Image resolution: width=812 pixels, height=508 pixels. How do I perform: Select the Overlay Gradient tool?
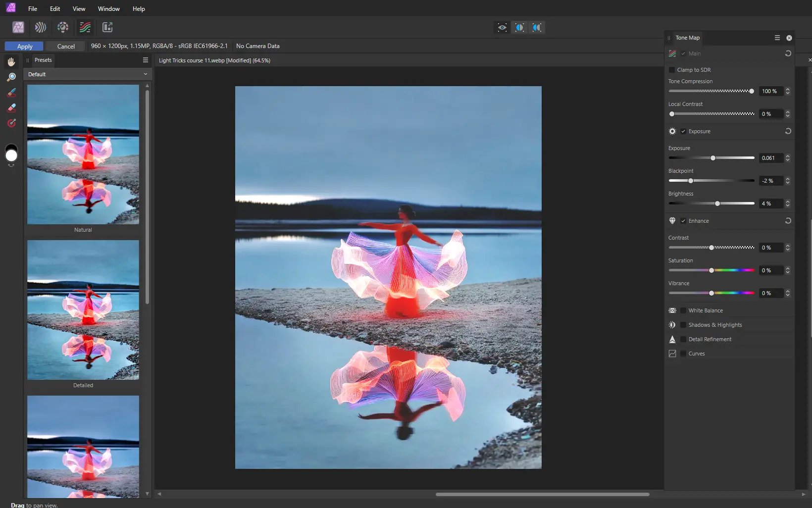[x=11, y=123]
